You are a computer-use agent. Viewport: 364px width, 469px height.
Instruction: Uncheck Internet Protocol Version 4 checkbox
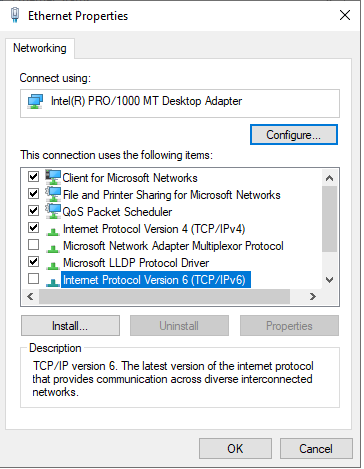click(x=33, y=227)
